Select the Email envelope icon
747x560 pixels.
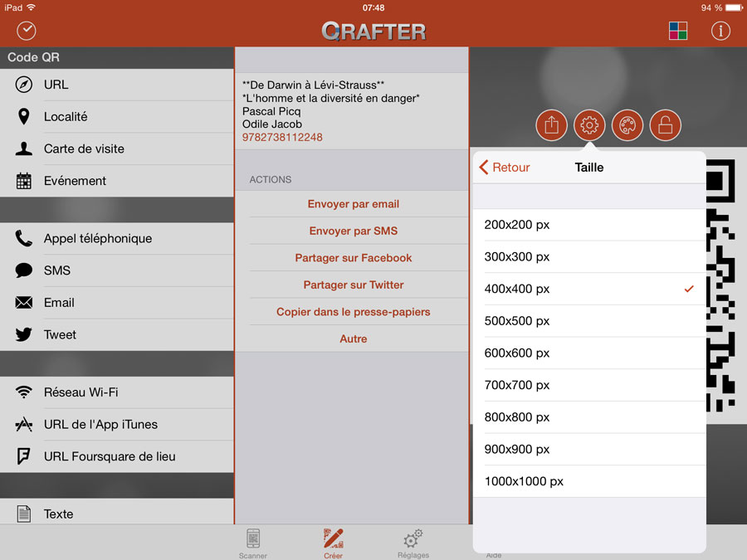click(23, 302)
